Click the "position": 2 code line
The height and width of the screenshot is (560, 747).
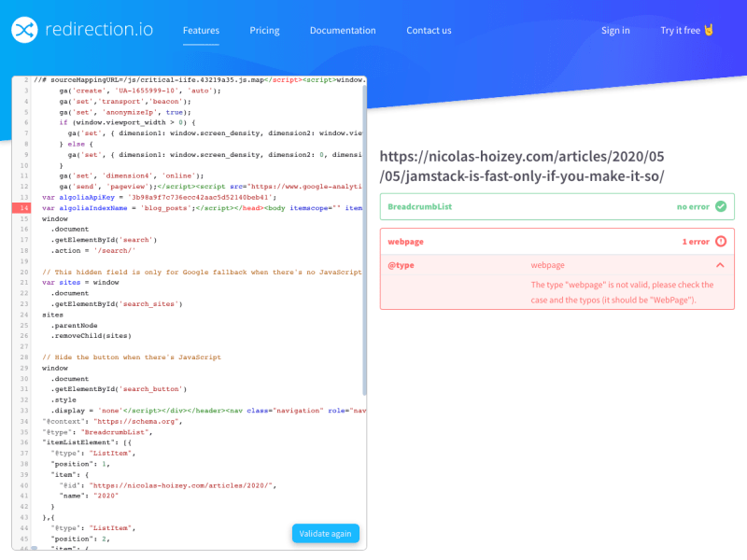coord(80,539)
